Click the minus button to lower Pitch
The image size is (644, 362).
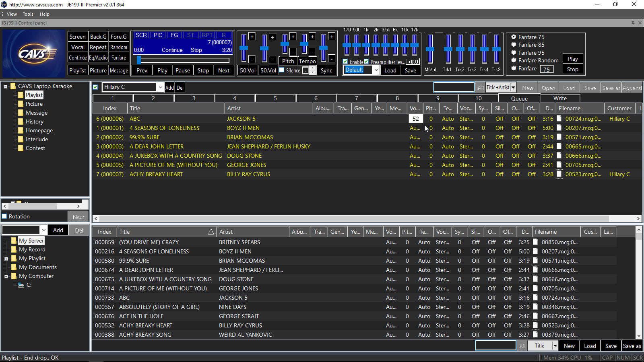(x=293, y=52)
